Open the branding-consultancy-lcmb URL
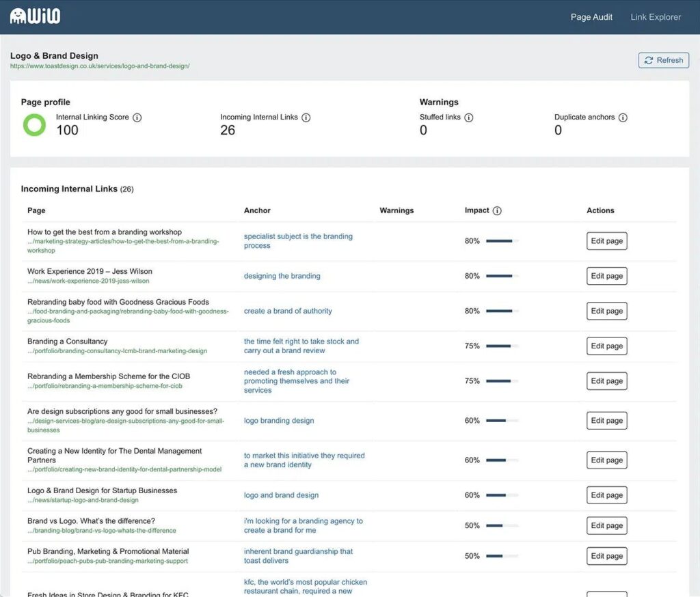The width and height of the screenshot is (700, 597). (117, 351)
